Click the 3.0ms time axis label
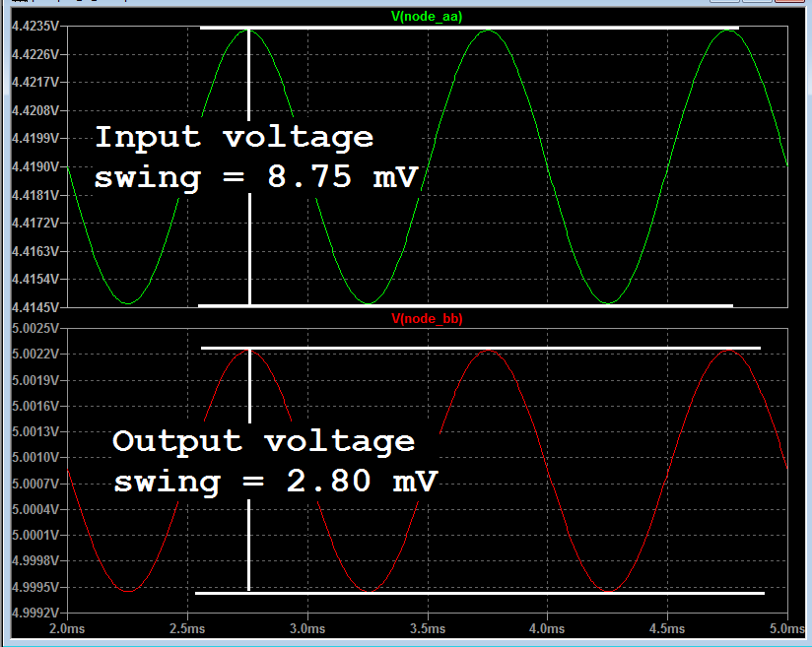The image size is (812, 647). (x=307, y=629)
